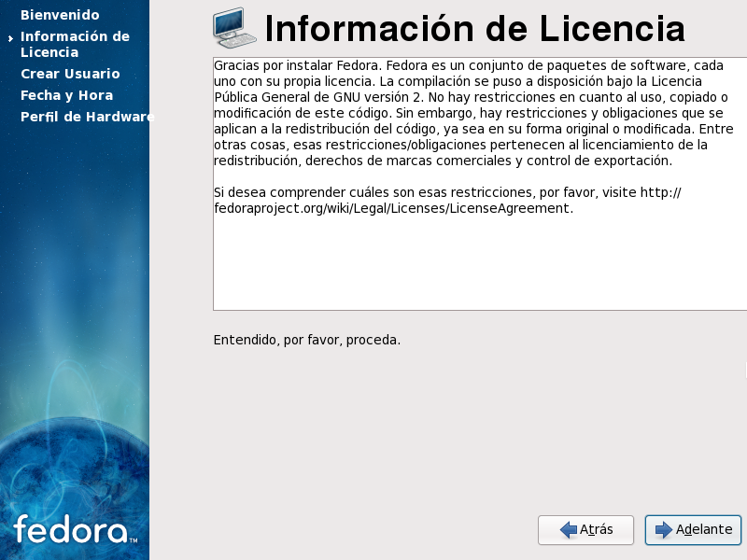Click the 'Entendido, por favor, proceda.' text
Viewport: 747px width, 560px height.
(x=307, y=340)
